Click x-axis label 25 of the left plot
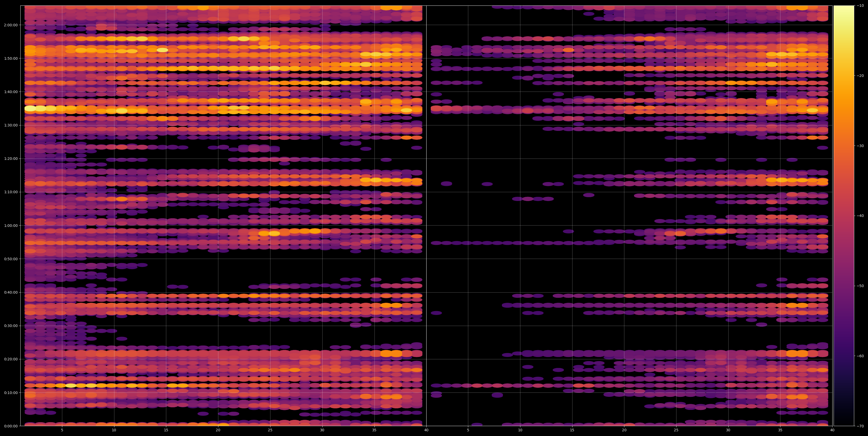The width and height of the screenshot is (868, 436). [x=270, y=430]
